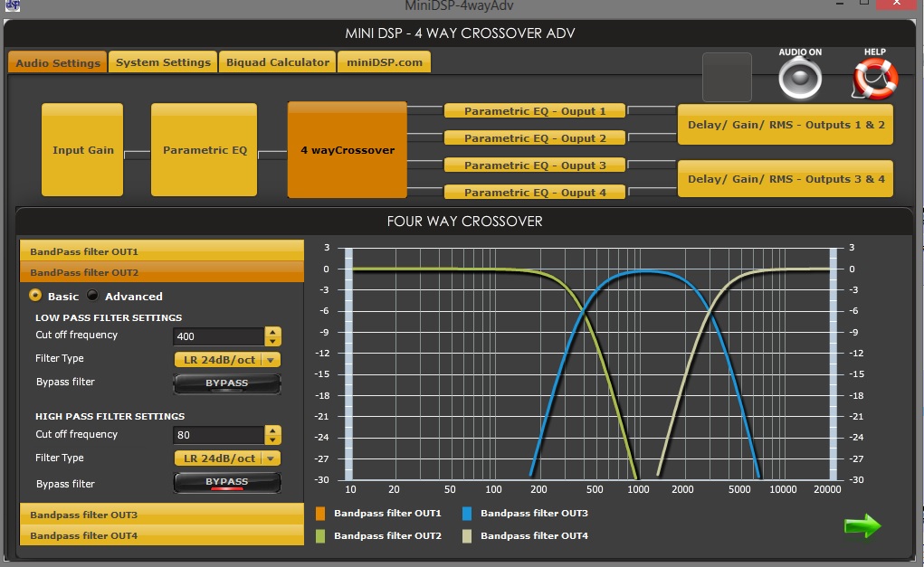Collapse the BandPass filter OUT2 section

pos(162,272)
